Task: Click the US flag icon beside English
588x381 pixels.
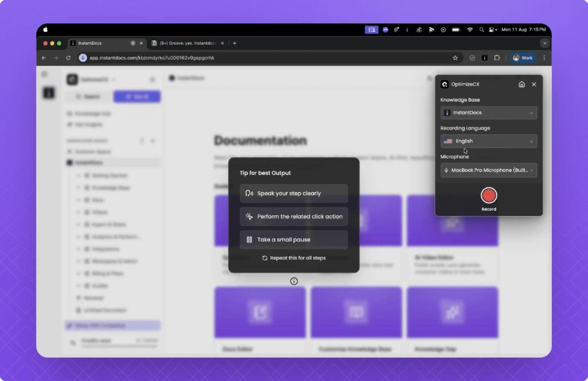Action: [448, 141]
